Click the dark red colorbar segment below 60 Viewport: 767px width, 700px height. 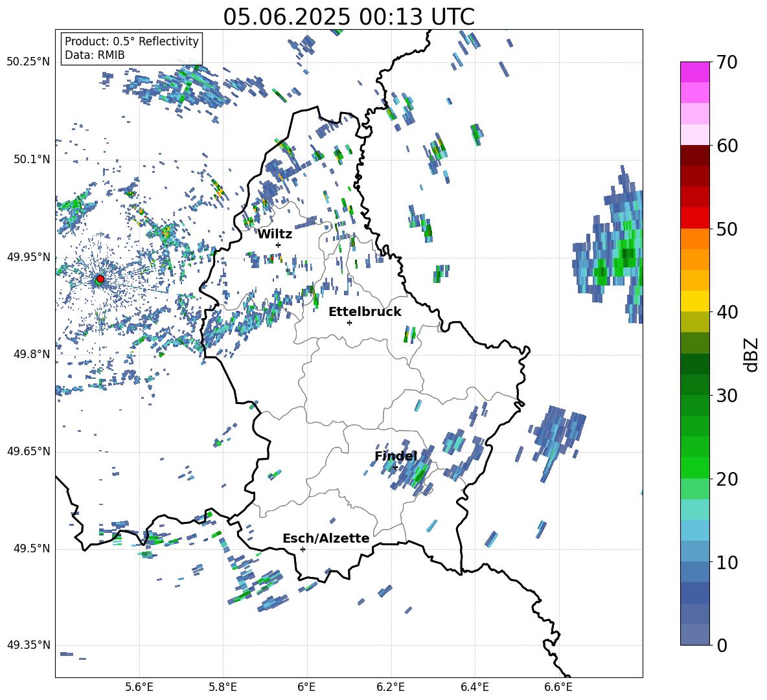click(694, 155)
